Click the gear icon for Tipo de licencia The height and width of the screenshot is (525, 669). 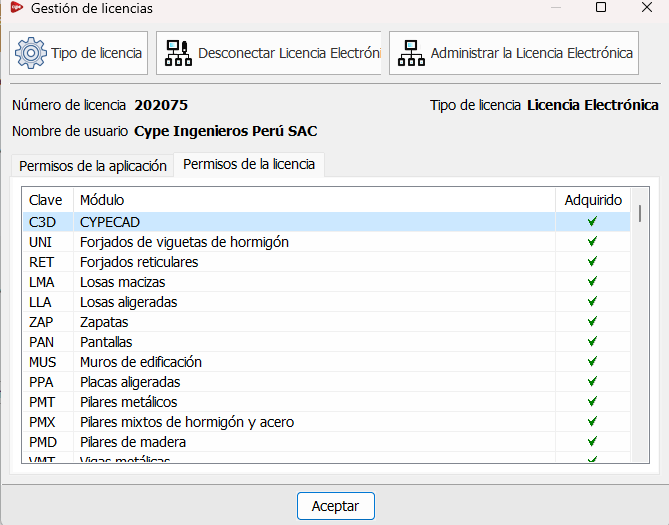click(x=31, y=53)
